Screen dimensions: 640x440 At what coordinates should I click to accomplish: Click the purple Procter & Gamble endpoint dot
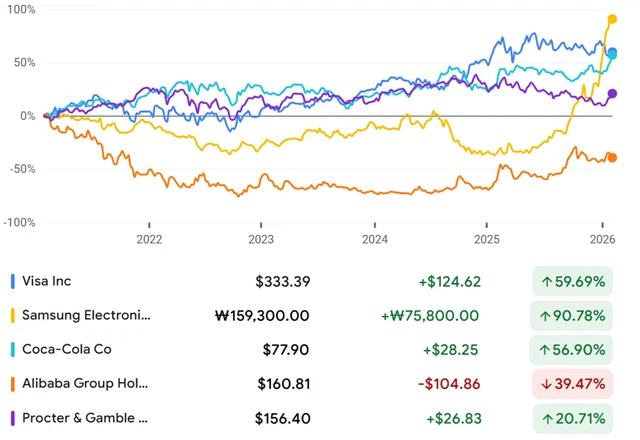pyautogui.click(x=613, y=94)
